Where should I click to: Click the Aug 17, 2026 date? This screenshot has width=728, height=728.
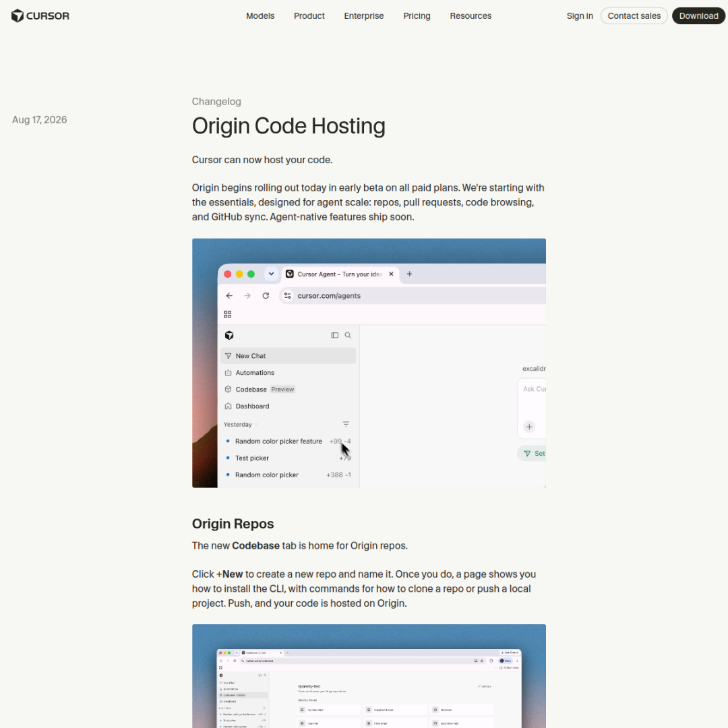[x=40, y=120]
